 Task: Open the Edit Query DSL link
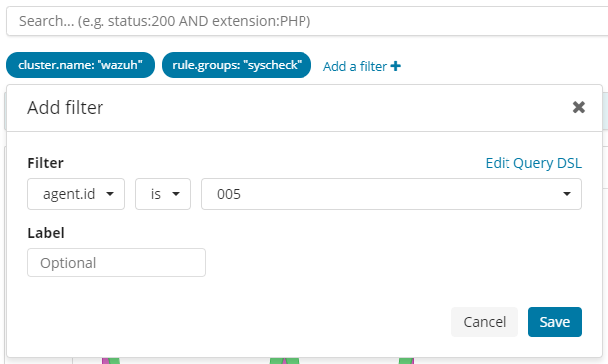coord(533,163)
